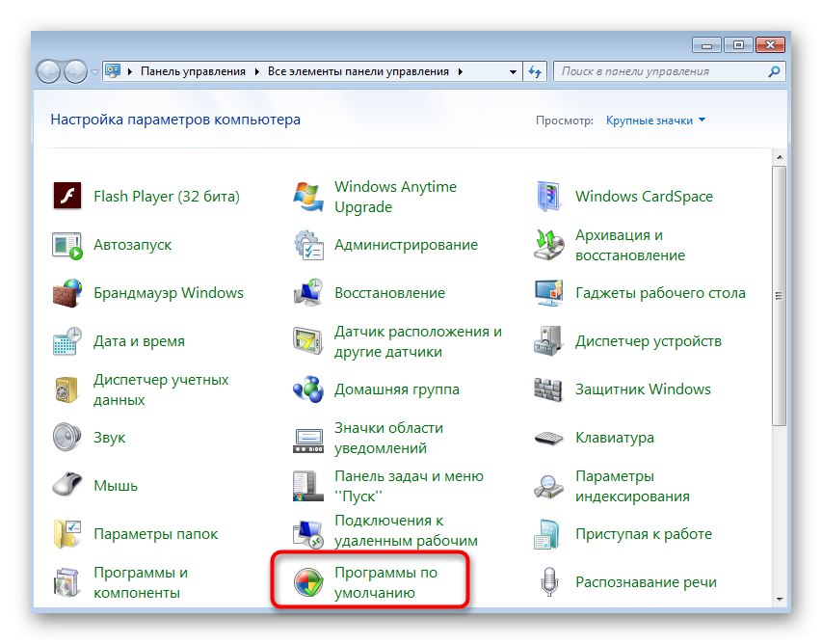Click the scrollbar down arrow
Screen dimensions: 822x644
point(780,599)
